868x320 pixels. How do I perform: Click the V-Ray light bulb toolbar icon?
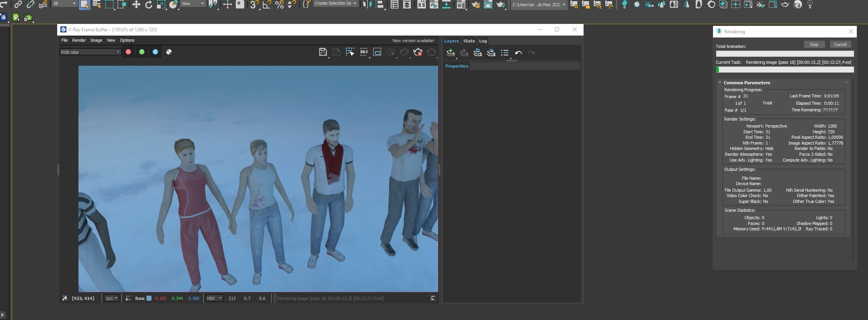[x=624, y=5]
